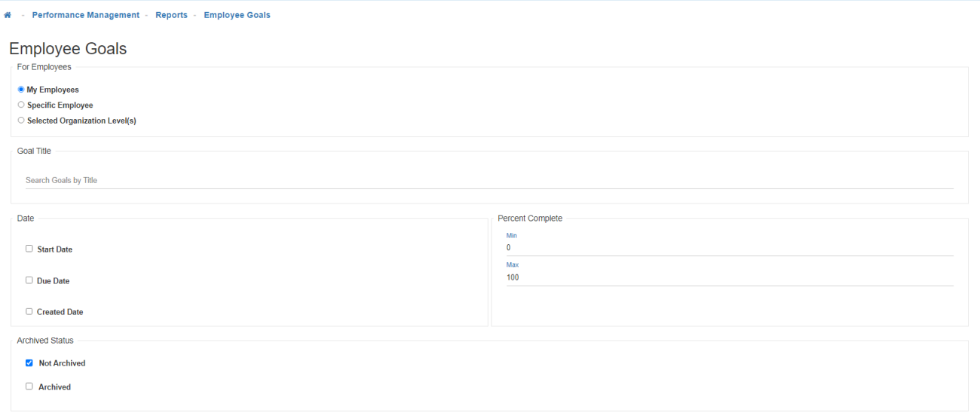Click the For Employees section legend
The height and width of the screenshot is (416, 980).
[44, 67]
